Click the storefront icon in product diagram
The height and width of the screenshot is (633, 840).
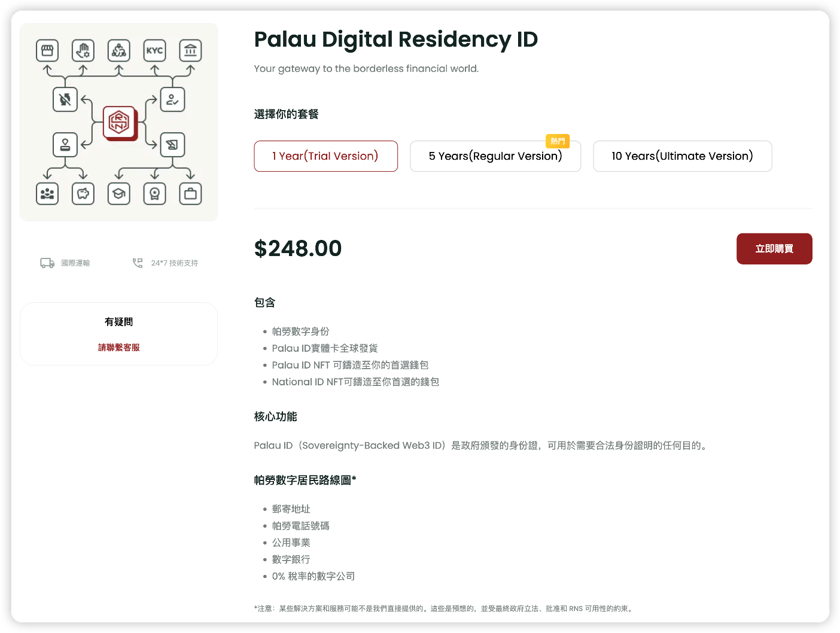point(47,51)
